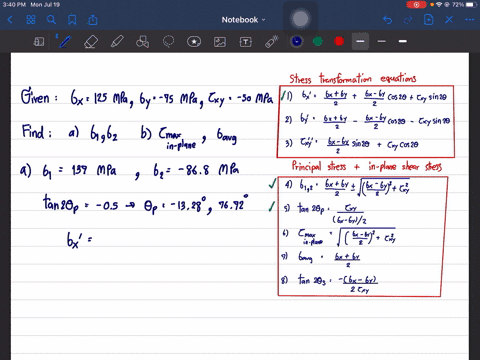Select the Pen tool
Image resolution: width=480 pixels, height=360 pixels.
(x=65, y=42)
